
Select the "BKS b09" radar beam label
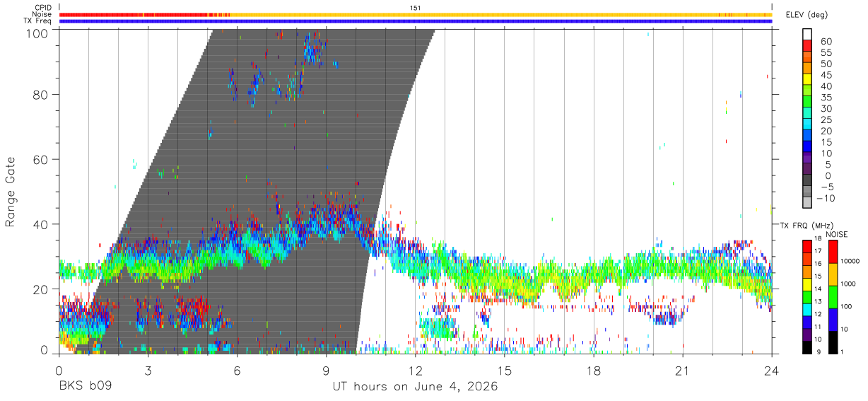tap(84, 387)
